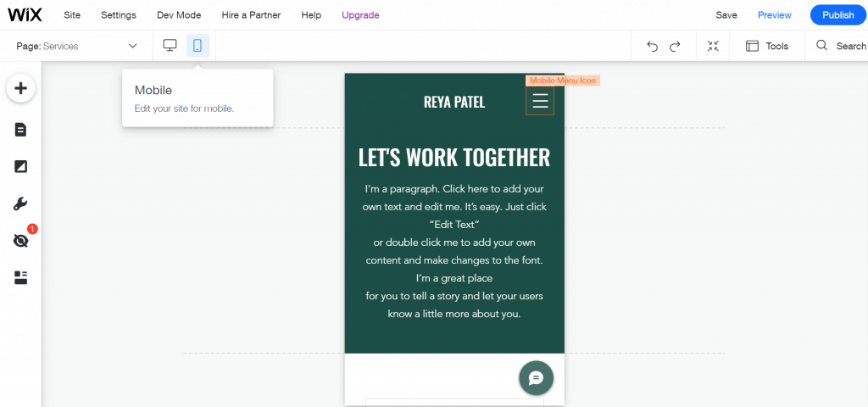Add element with plus button
The width and height of the screenshot is (868, 407).
[x=20, y=88]
